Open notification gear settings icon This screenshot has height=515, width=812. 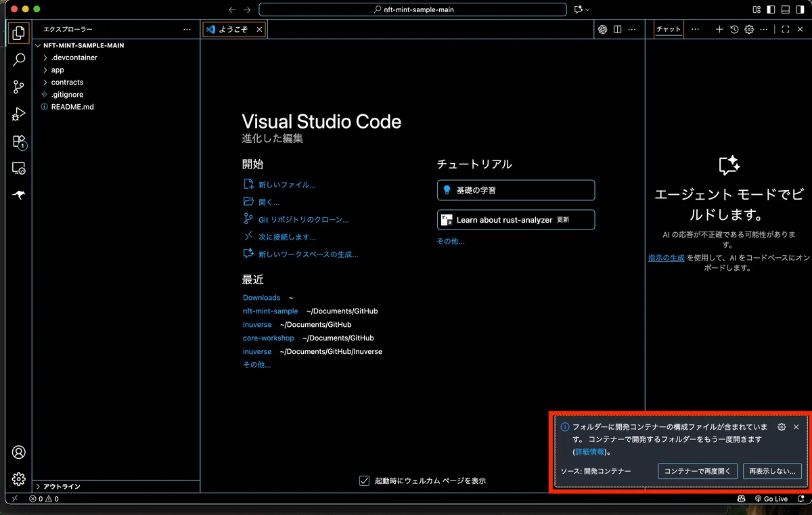pyautogui.click(x=782, y=427)
